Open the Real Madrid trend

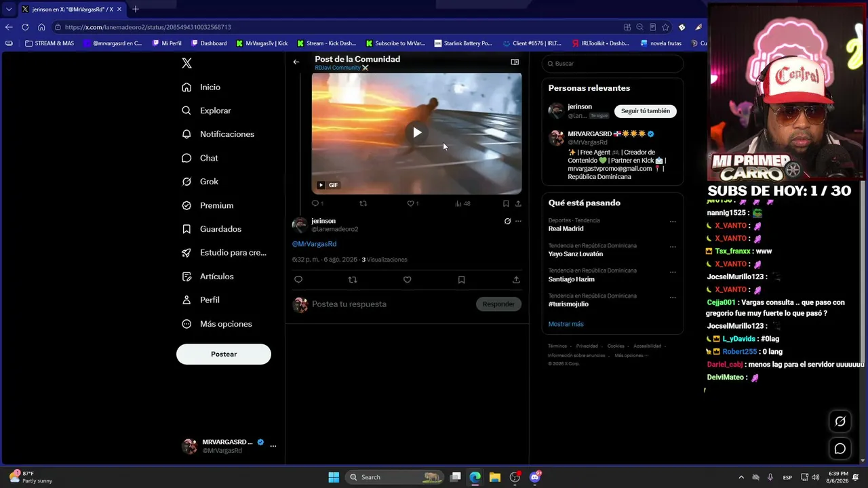coord(566,229)
